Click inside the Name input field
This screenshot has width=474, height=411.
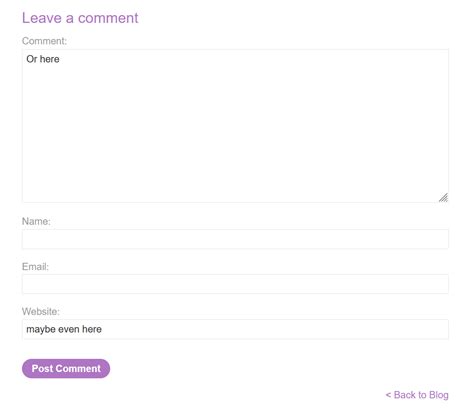235,239
